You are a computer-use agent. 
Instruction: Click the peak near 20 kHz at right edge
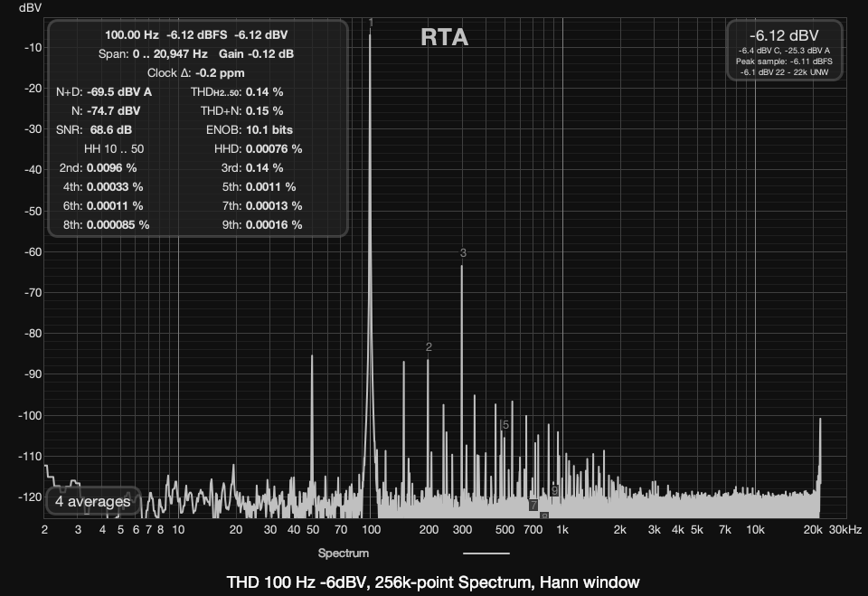pyautogui.click(x=820, y=420)
